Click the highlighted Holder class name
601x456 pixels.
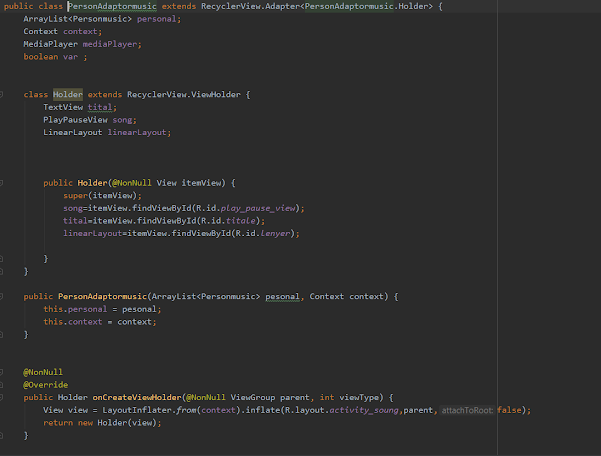68,95
